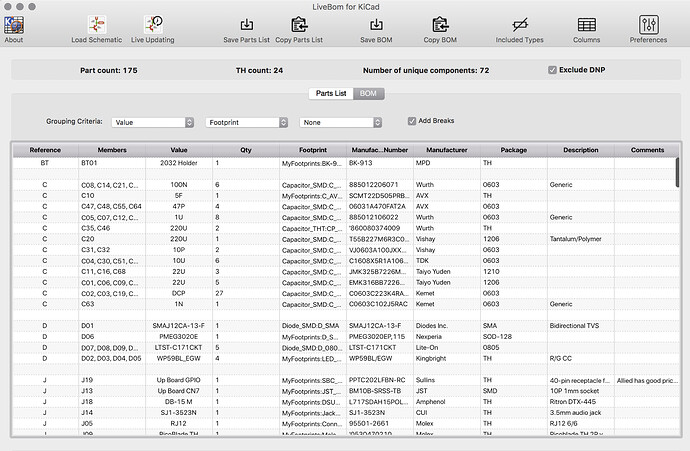Viewport: 690px width, 451px height.
Task: Toggle the Exclude DNP checkbox
Action: 552,70
